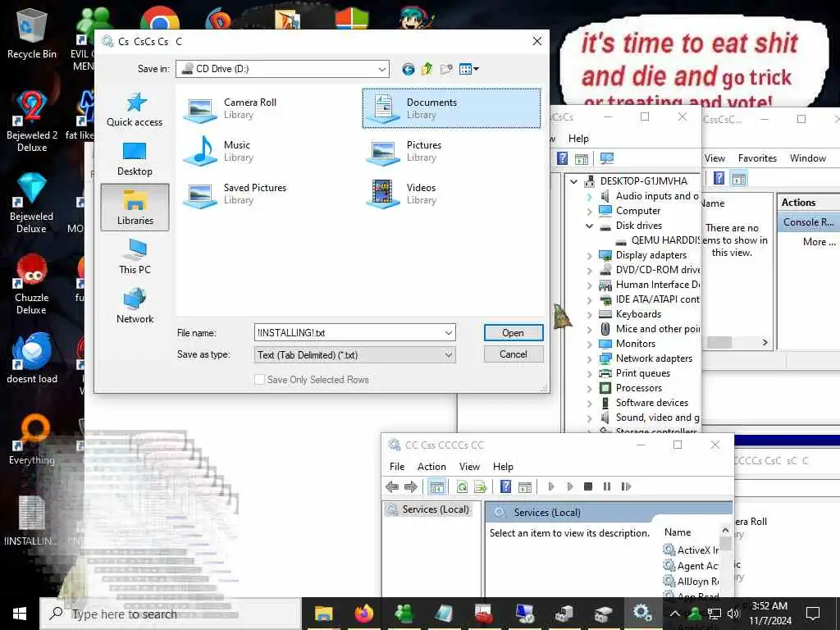Show hidden system tray icons
This screenshot has height=630, width=840.
point(675,614)
